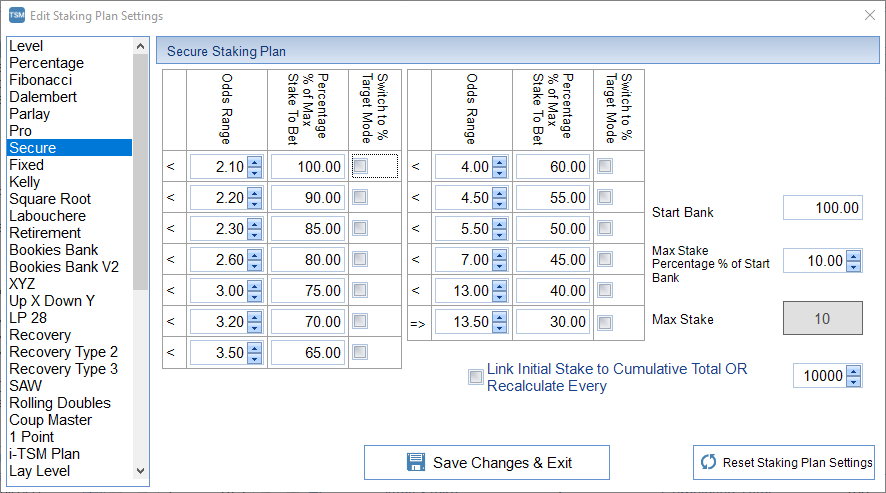Click Save Changes & Exit button
Screen dimensions: 886x493
click(487, 462)
